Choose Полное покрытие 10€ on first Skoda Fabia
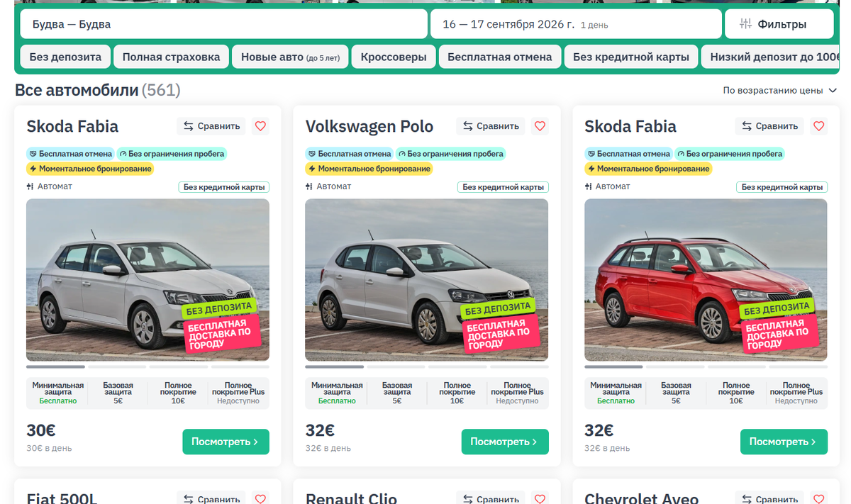 (178, 393)
